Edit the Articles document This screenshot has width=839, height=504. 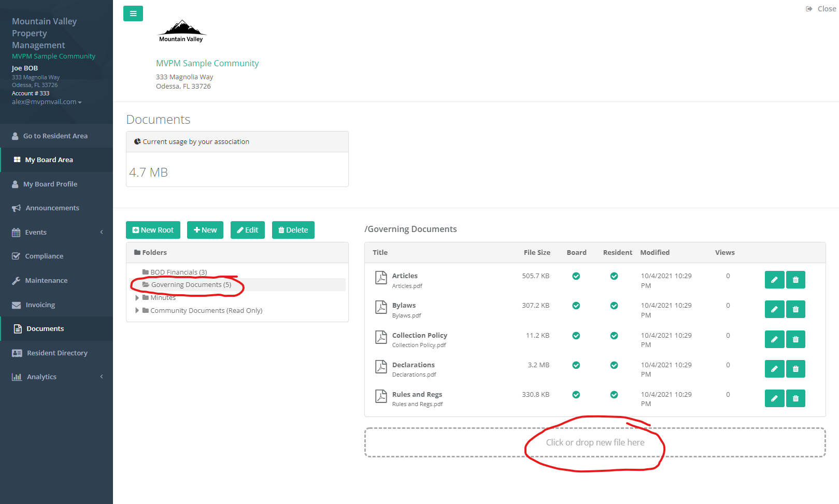[x=774, y=280]
